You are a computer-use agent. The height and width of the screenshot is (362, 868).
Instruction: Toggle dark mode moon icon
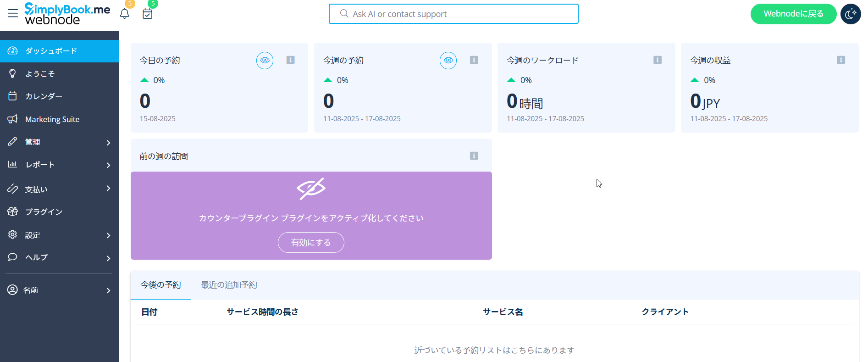pos(851,14)
